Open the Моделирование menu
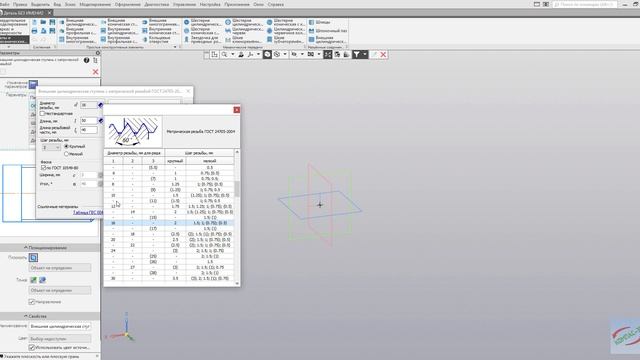This screenshot has width=640, height=360. (95, 4)
